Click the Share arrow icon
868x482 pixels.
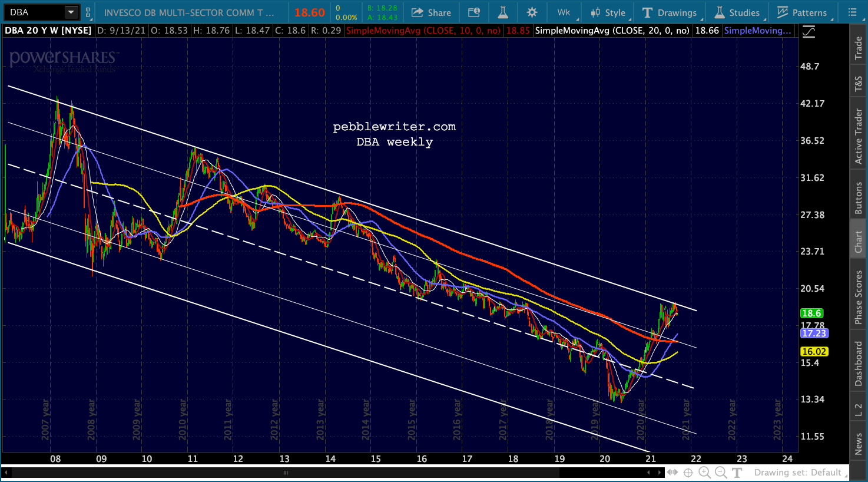418,12
